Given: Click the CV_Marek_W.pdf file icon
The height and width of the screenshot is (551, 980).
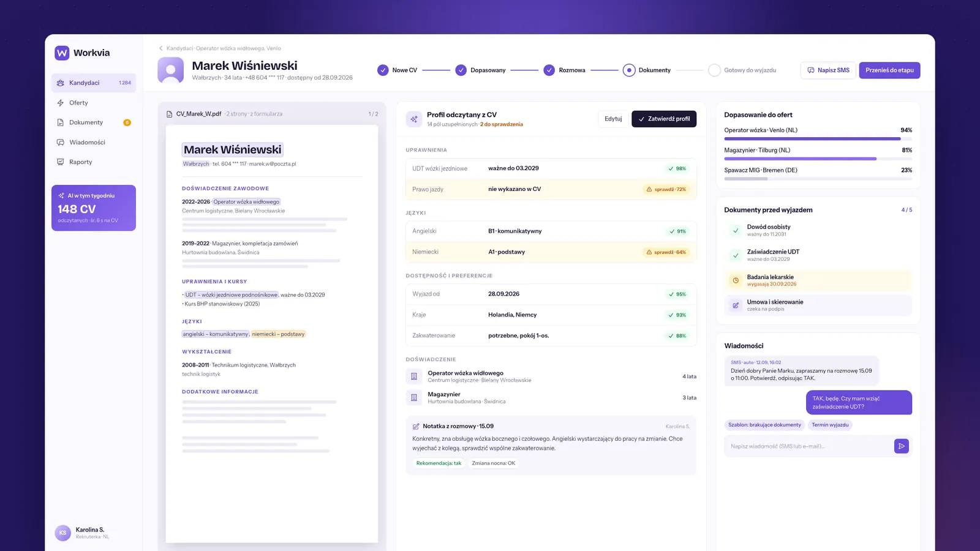Looking at the screenshot, I should click(x=170, y=114).
